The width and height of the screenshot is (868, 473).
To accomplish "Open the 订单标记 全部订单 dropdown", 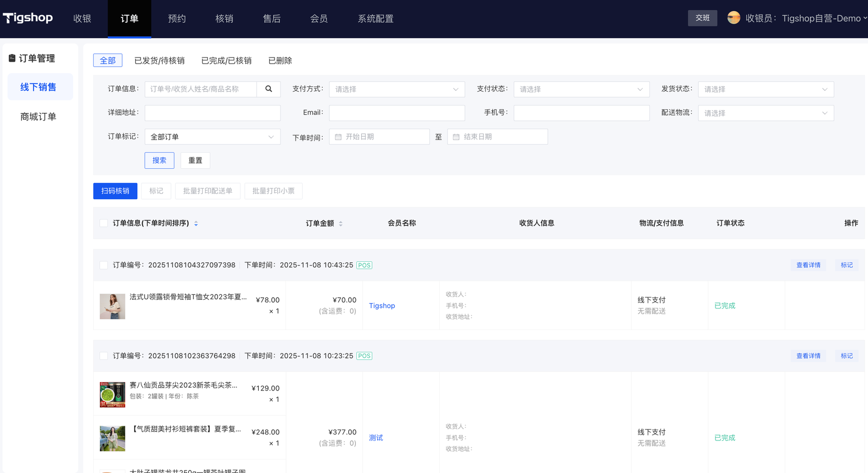I will click(x=212, y=137).
